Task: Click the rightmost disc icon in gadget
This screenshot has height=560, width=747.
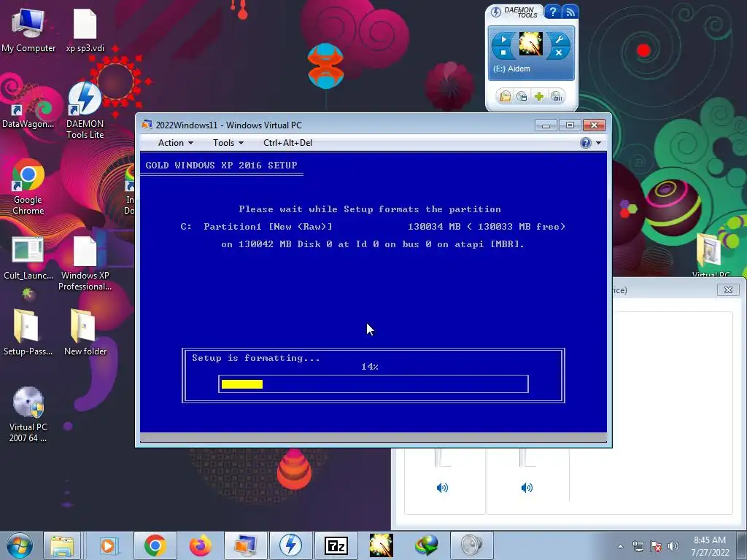Action: tap(556, 97)
